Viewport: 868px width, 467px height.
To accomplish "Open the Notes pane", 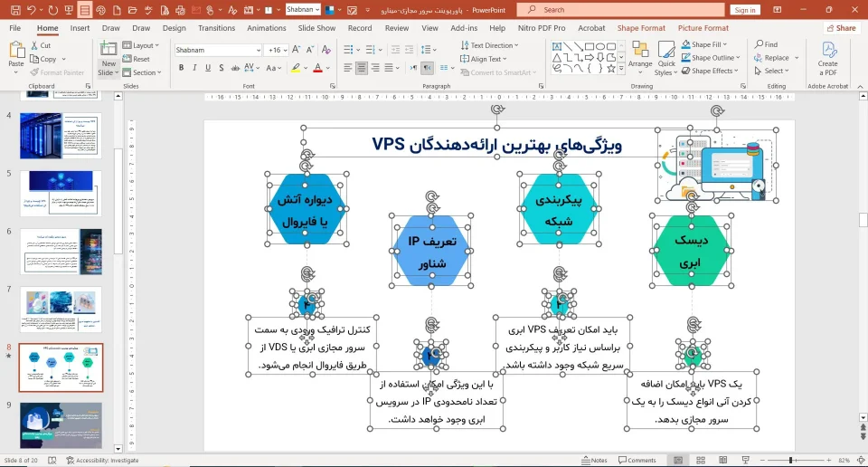I will 594,461.
